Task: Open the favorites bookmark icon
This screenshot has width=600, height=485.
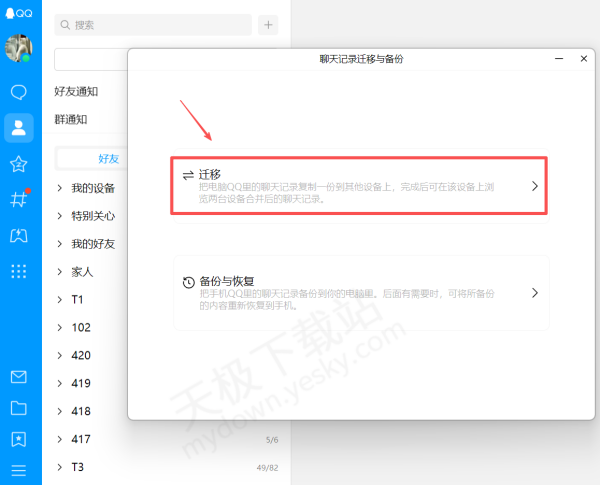Action: [x=18, y=439]
